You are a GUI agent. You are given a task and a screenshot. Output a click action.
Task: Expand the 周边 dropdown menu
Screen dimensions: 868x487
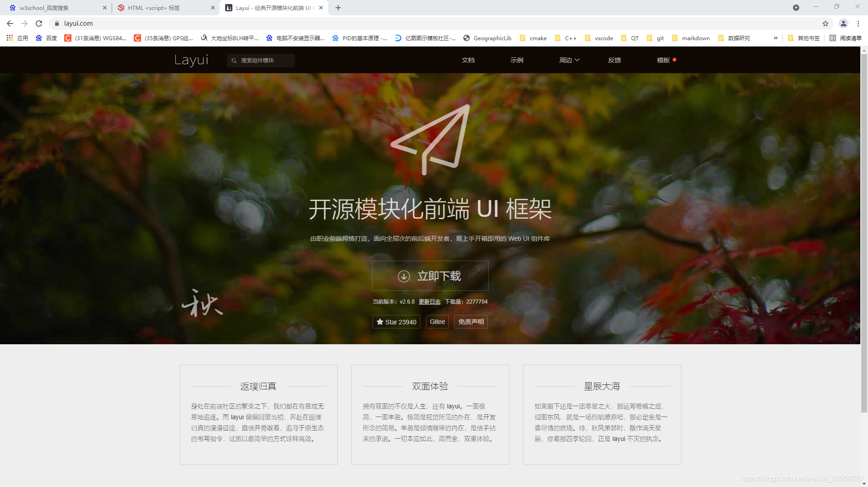coord(569,60)
